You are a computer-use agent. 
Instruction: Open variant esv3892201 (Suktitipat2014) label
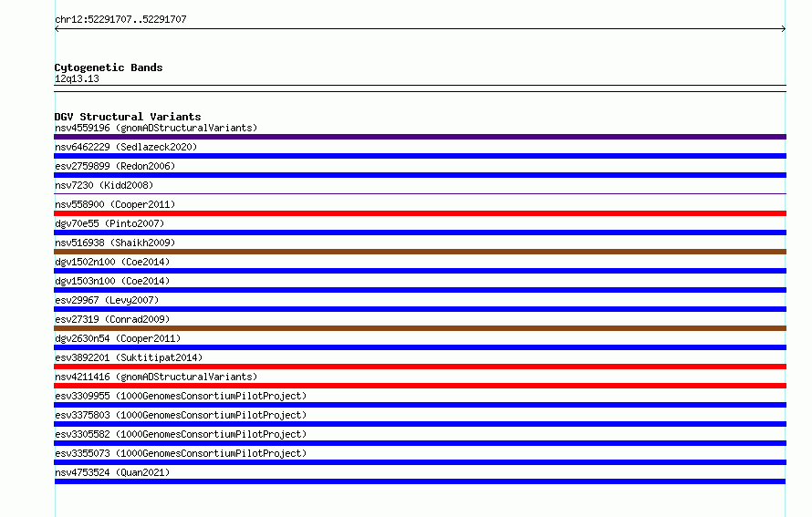tap(129, 357)
